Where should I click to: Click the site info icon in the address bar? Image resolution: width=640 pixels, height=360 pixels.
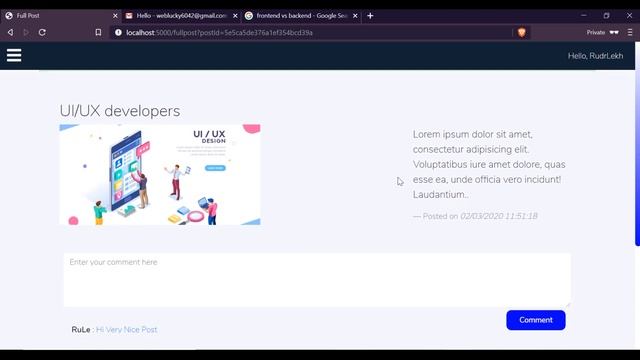118,32
